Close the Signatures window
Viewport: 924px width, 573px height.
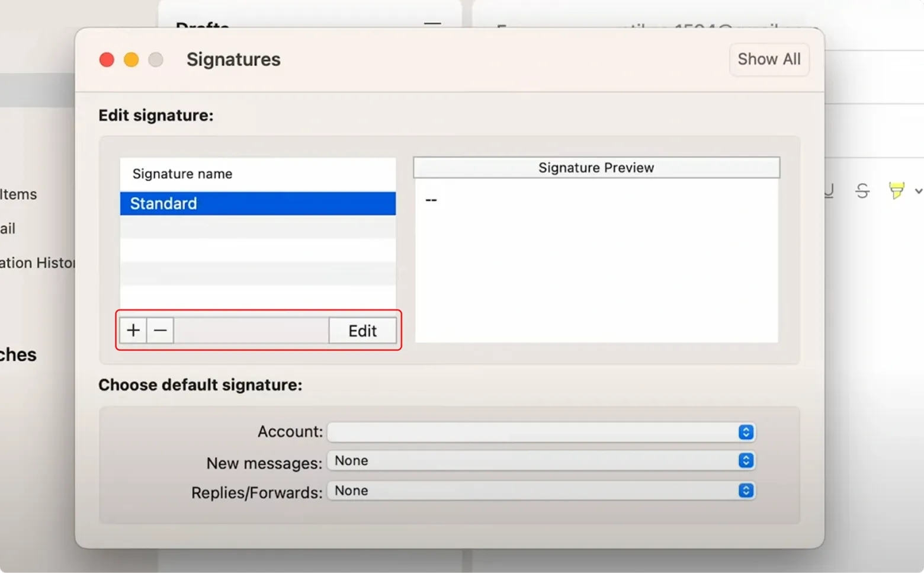107,60
